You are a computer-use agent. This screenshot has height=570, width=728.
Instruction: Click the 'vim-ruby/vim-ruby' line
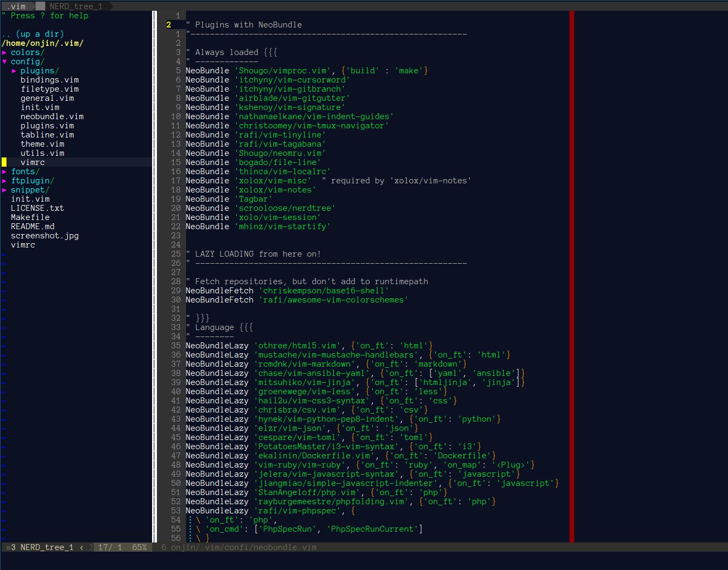360,465
